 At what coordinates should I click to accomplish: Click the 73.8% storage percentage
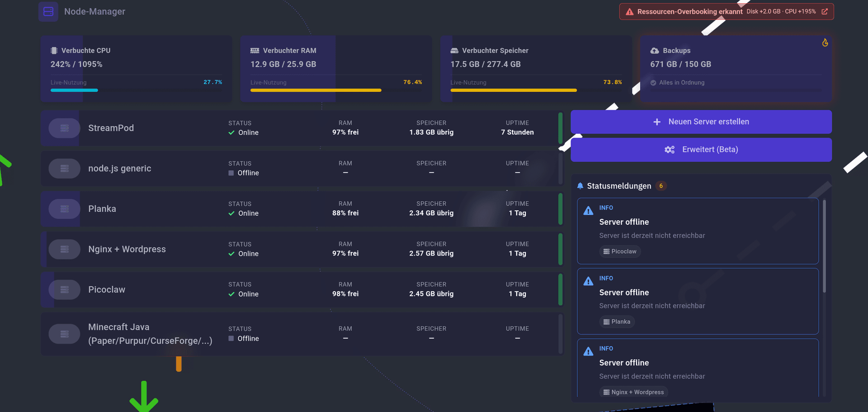coord(613,82)
